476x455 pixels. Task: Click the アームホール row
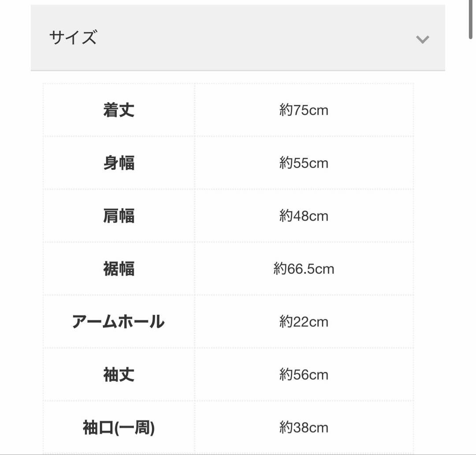tap(118, 322)
